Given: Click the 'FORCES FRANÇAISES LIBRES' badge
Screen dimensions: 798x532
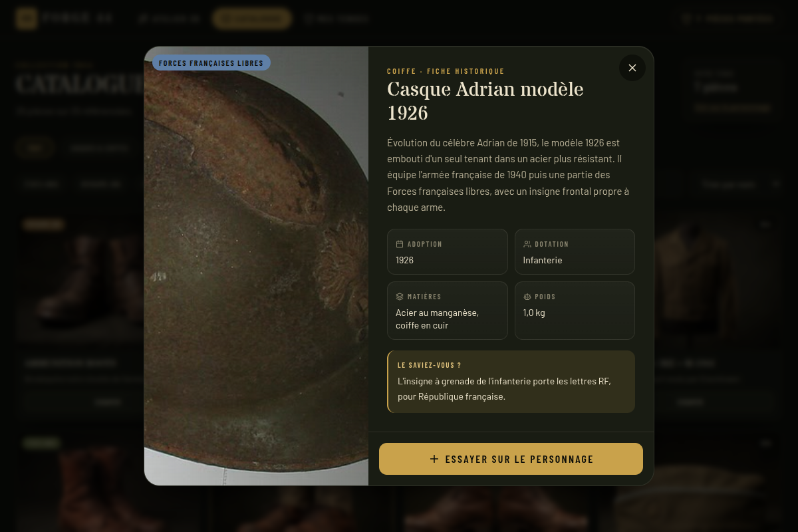Looking at the screenshot, I should pyautogui.click(x=211, y=63).
